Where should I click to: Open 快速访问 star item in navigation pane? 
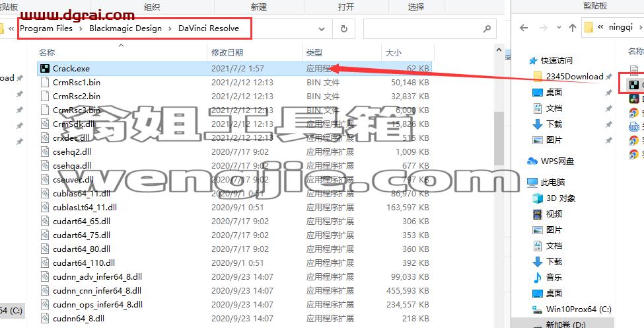(551, 61)
